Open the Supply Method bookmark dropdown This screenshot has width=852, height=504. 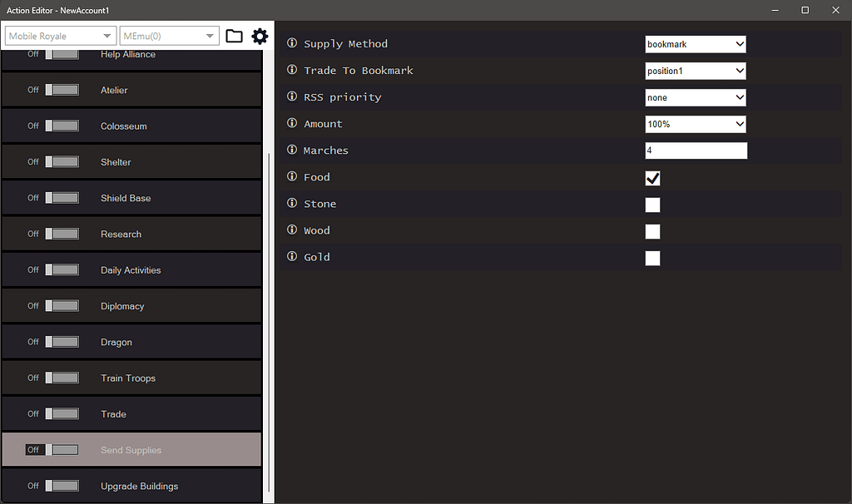pyautogui.click(x=695, y=43)
